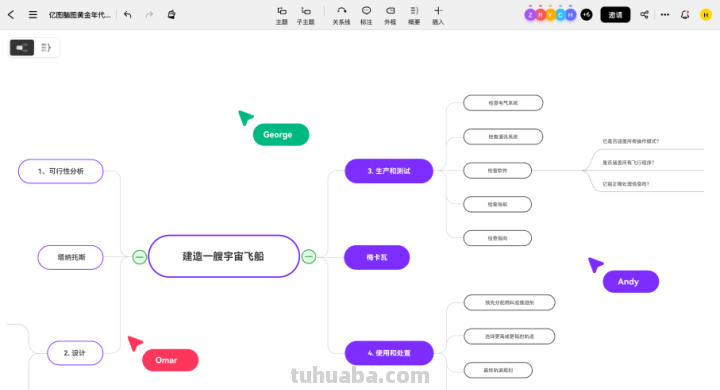Go back with the left arrow icon
The height and width of the screenshot is (390, 720).
[x=11, y=15]
